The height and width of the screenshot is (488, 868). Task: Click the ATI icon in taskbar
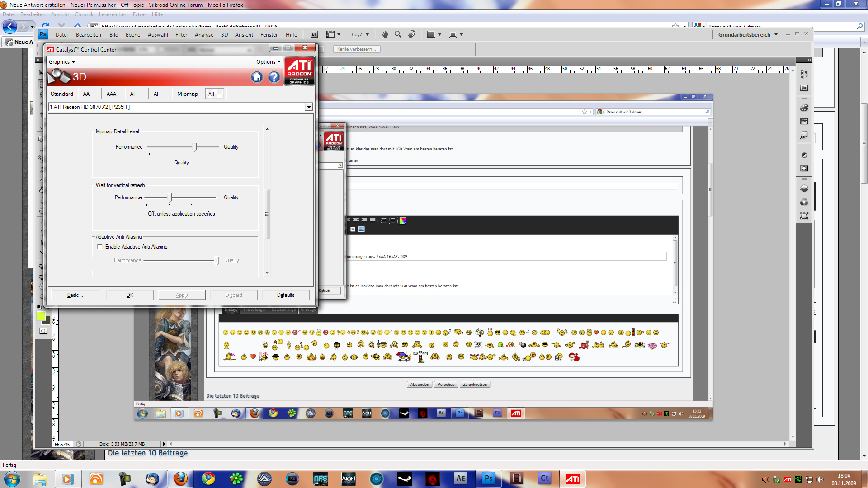coord(572,479)
